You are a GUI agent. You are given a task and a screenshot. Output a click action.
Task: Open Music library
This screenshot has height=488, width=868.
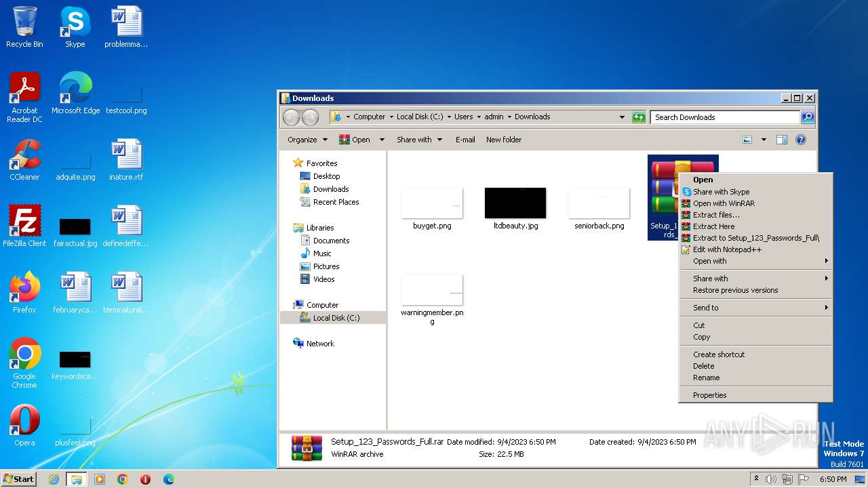tap(315, 253)
